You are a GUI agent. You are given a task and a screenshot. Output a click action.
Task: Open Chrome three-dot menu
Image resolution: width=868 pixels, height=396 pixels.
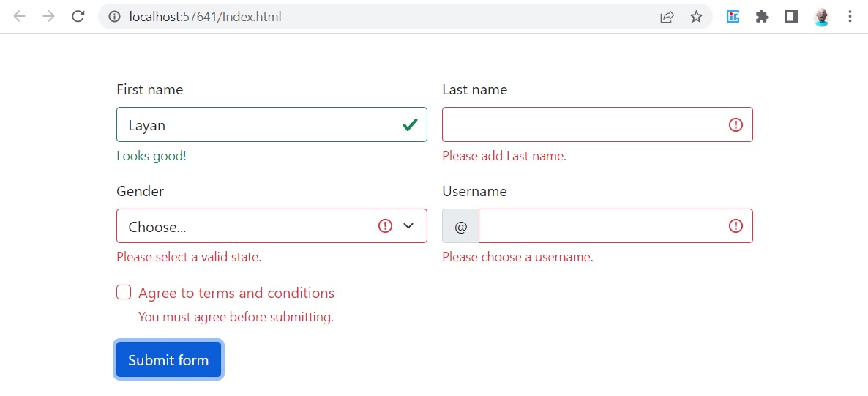click(850, 17)
